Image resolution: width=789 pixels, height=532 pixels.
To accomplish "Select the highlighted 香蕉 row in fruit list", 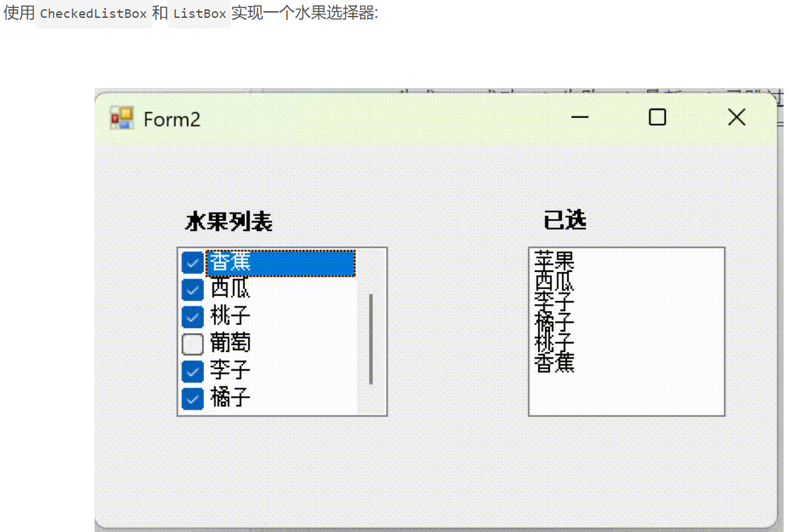I will [x=280, y=263].
